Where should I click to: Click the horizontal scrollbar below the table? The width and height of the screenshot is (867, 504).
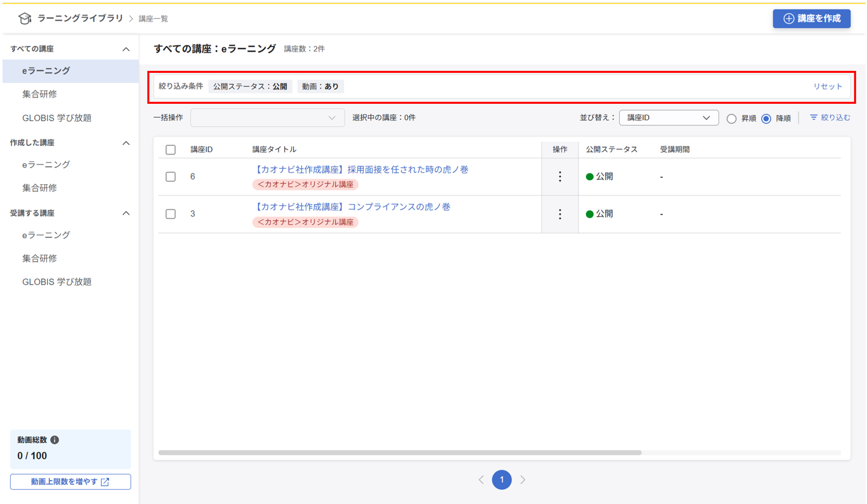(x=400, y=453)
